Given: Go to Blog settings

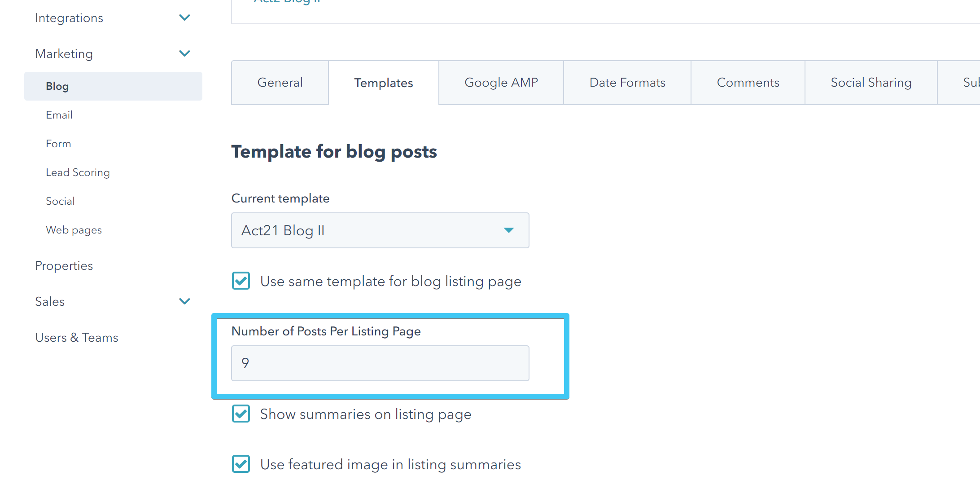Looking at the screenshot, I should pos(57,86).
